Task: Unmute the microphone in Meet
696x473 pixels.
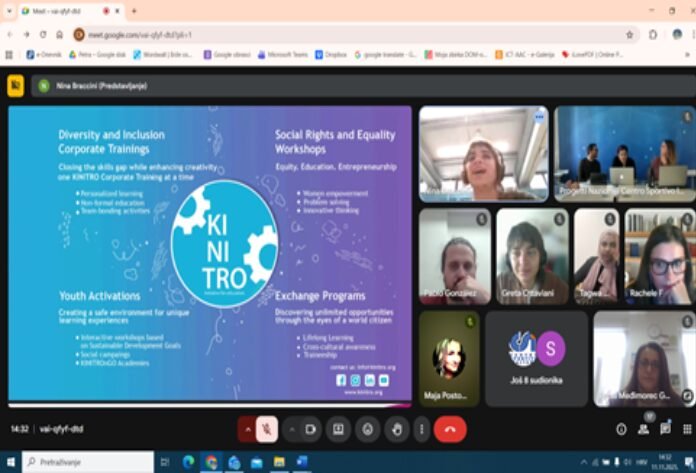Action: point(267,429)
